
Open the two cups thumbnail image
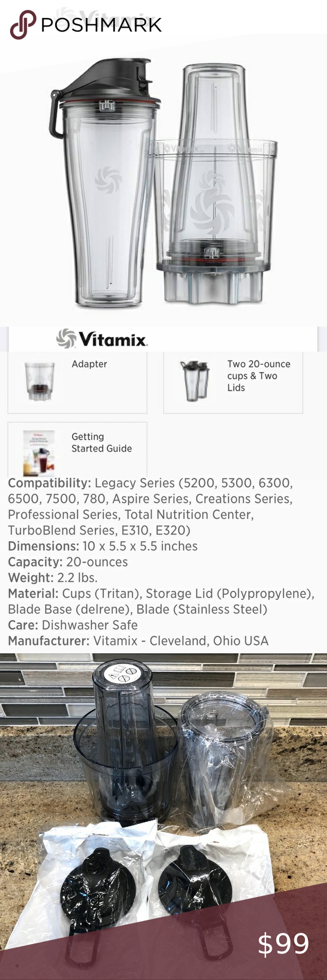[x=195, y=381]
